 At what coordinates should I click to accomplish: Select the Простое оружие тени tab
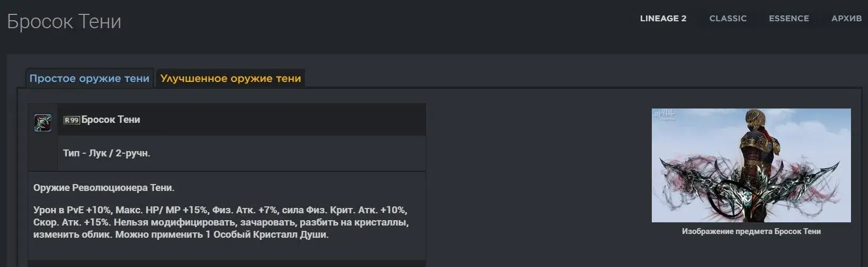(x=89, y=78)
